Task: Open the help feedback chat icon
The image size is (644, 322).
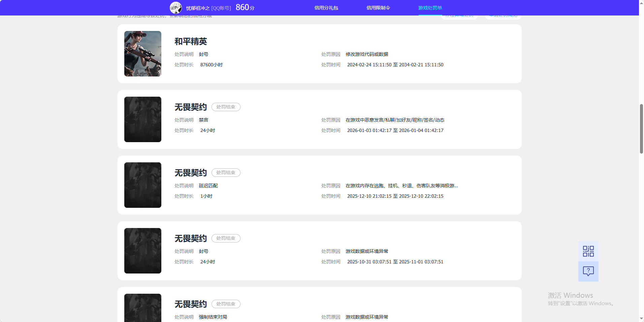Action: coord(588,271)
